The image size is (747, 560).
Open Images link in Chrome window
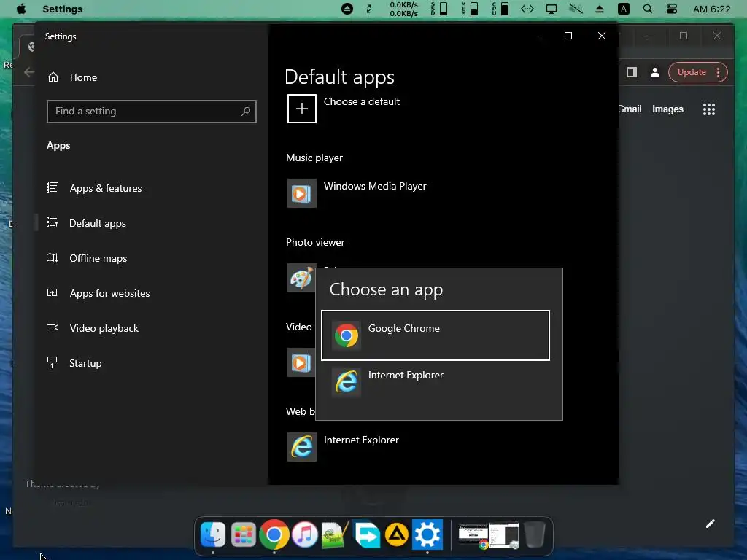point(667,109)
